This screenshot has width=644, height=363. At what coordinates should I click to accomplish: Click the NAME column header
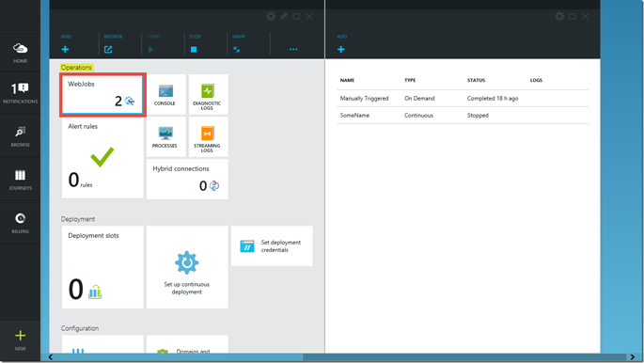click(347, 81)
